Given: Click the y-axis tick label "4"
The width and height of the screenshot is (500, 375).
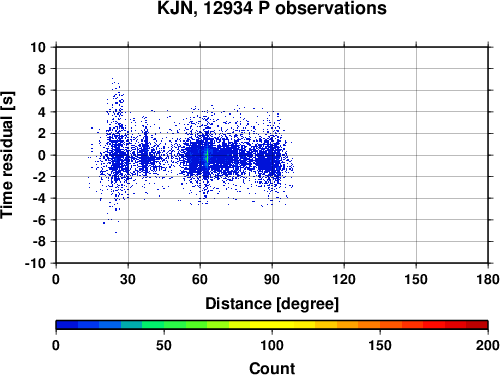Looking at the screenshot, I should [x=42, y=112].
